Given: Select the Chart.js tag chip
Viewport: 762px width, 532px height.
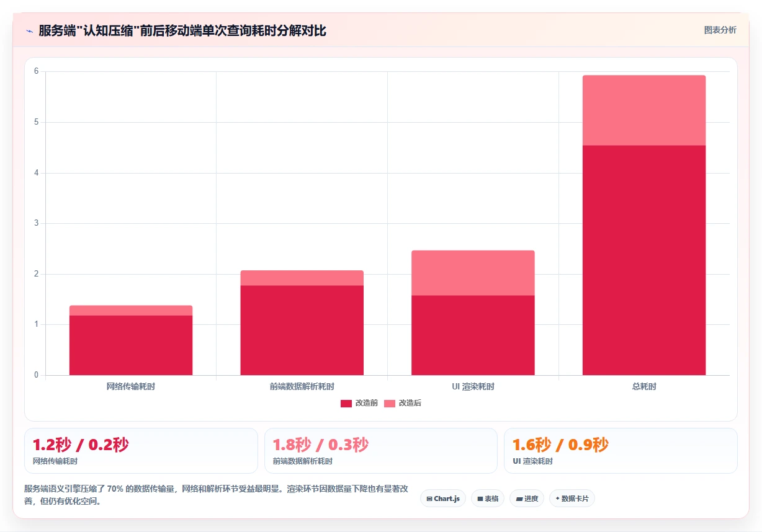Looking at the screenshot, I should coord(443,499).
